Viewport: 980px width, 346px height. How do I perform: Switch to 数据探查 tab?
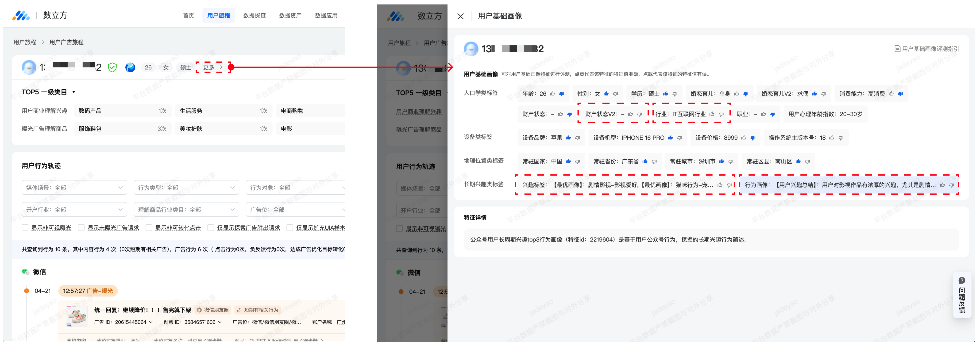[254, 15]
